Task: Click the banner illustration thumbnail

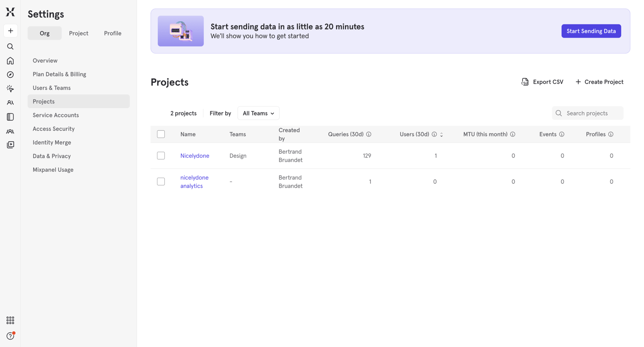Action: click(x=181, y=31)
